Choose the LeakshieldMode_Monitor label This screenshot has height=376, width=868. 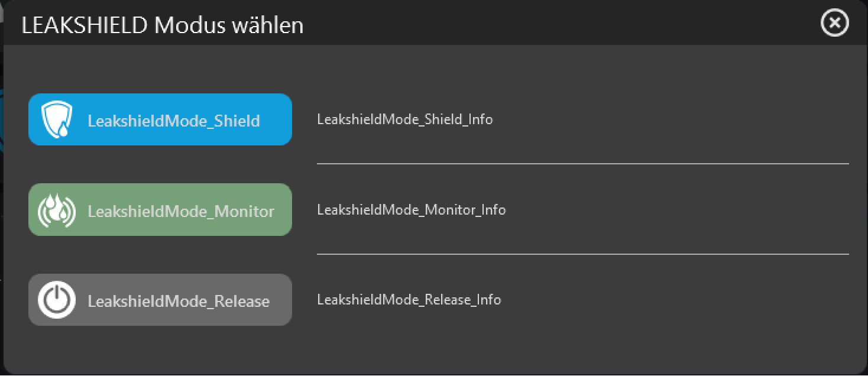pos(181,211)
